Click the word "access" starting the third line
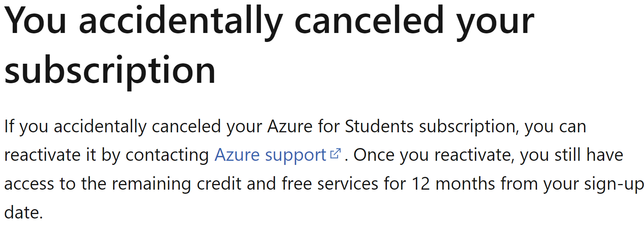 [x=29, y=184]
